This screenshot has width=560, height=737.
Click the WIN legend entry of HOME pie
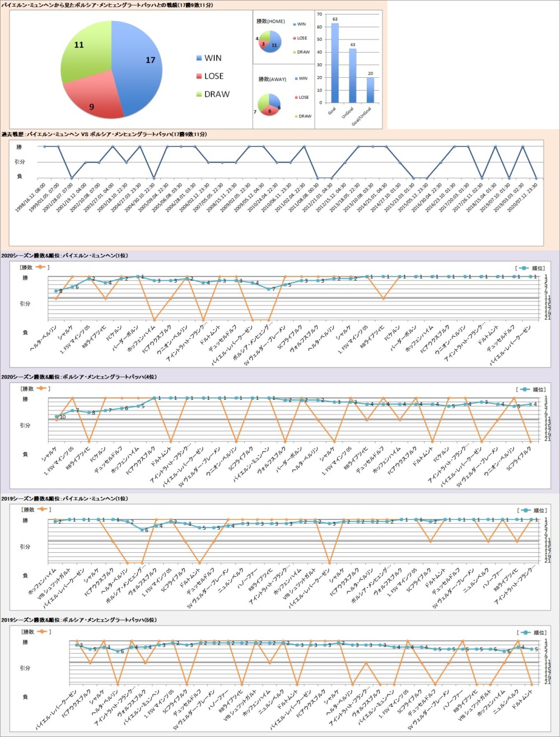pos(298,25)
